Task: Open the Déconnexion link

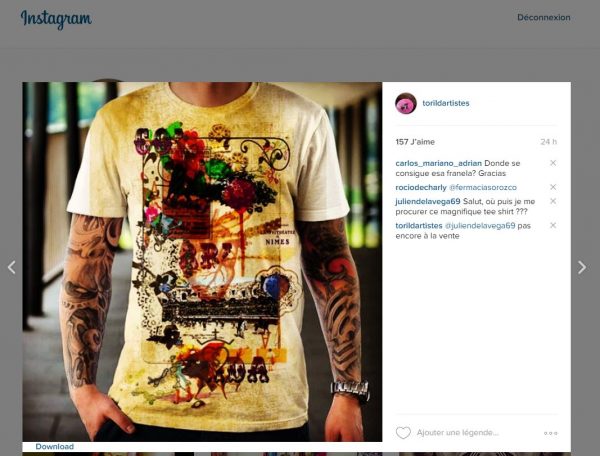Action: [x=543, y=18]
